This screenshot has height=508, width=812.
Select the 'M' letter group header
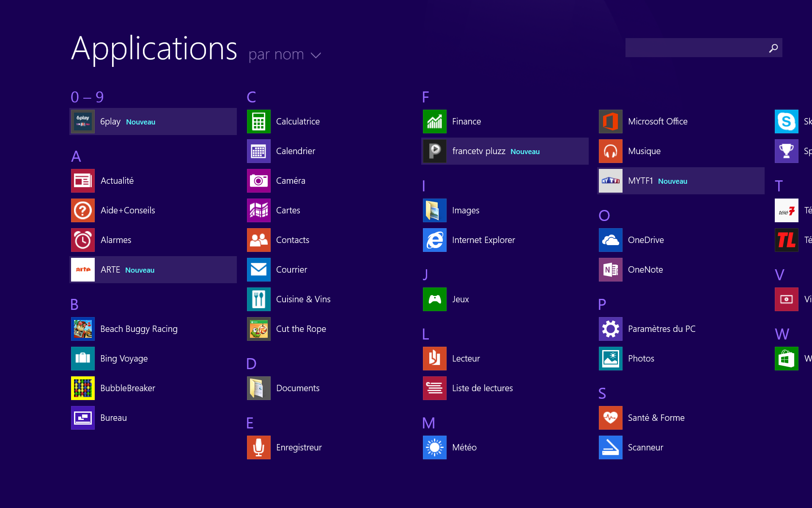click(x=429, y=423)
